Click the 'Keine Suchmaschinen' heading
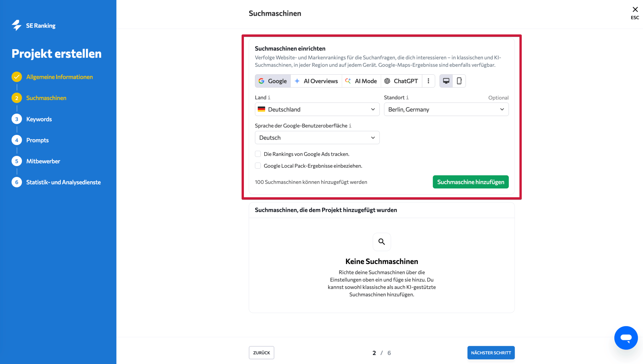This screenshot has height=364, width=643. [x=382, y=261]
